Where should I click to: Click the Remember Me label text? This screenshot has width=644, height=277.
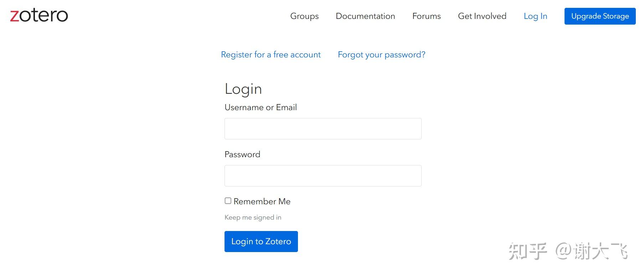262,201
